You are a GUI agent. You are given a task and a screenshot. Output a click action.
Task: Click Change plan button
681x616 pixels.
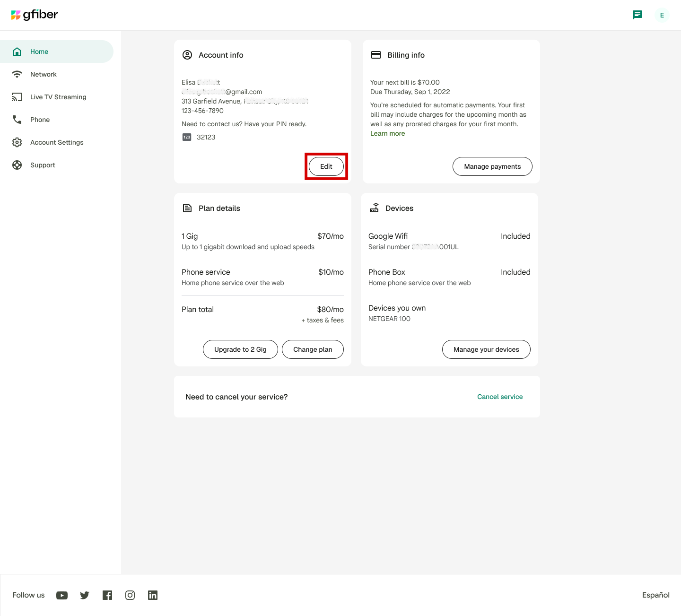[x=313, y=349]
